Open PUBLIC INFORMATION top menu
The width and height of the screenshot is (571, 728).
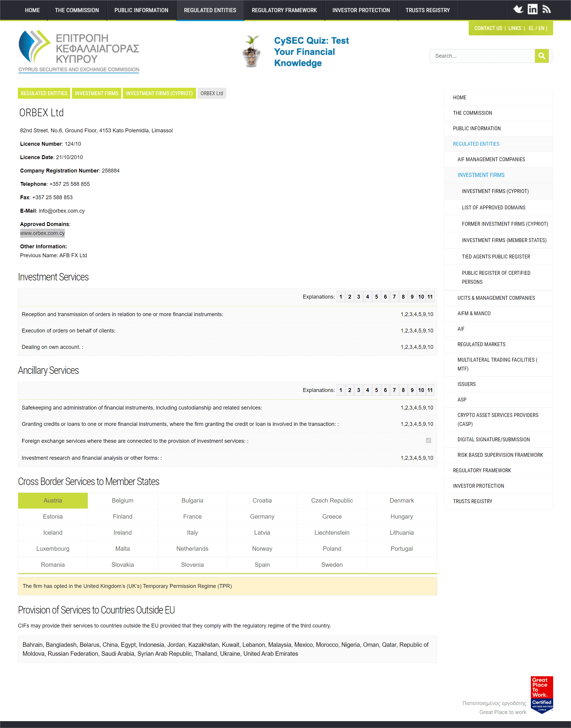click(142, 10)
